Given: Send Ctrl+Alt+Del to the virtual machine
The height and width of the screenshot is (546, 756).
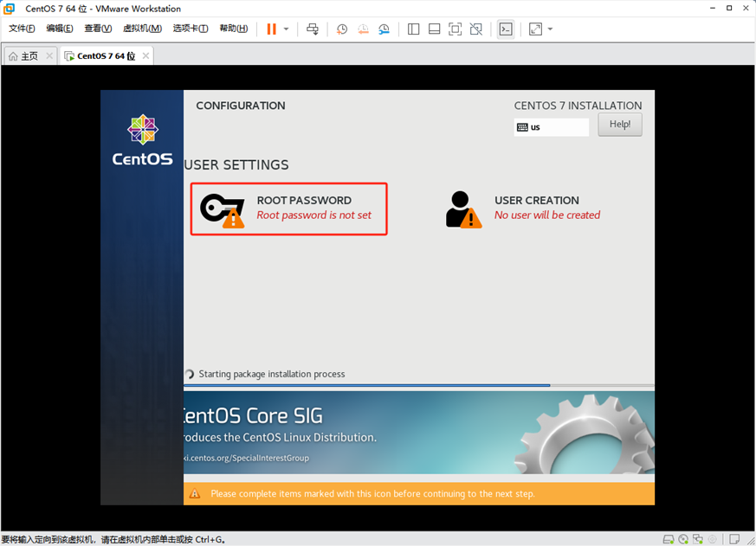Looking at the screenshot, I should click(313, 29).
